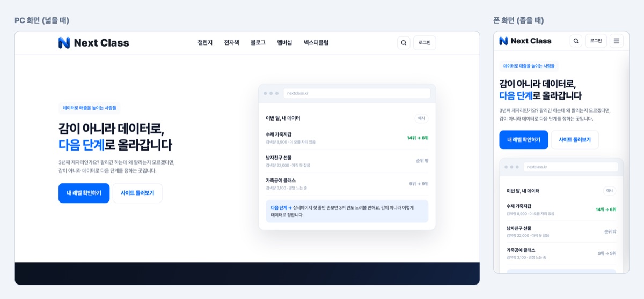Tap the 남자친구 선물 row in the phone view
644x299 pixels.
point(561,231)
